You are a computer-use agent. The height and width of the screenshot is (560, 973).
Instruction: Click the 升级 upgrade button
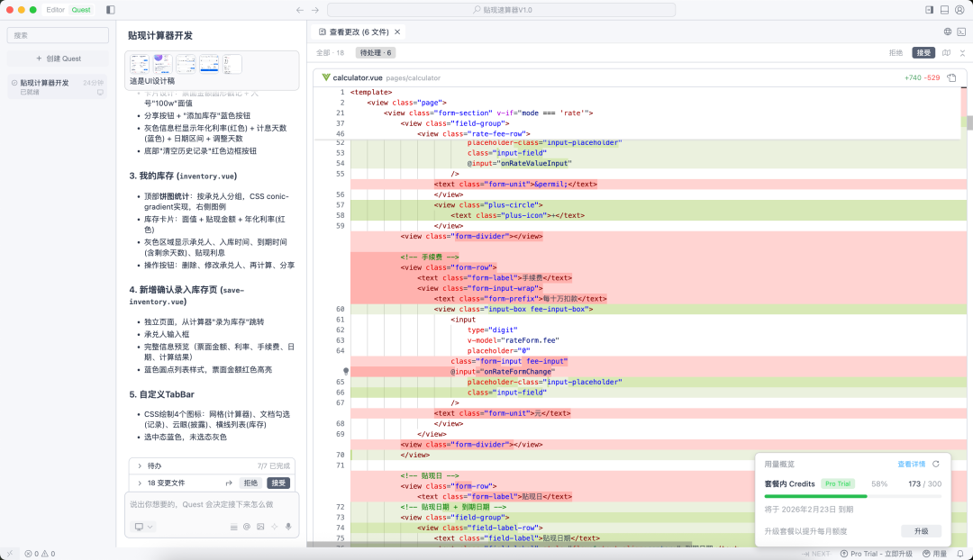(x=921, y=531)
